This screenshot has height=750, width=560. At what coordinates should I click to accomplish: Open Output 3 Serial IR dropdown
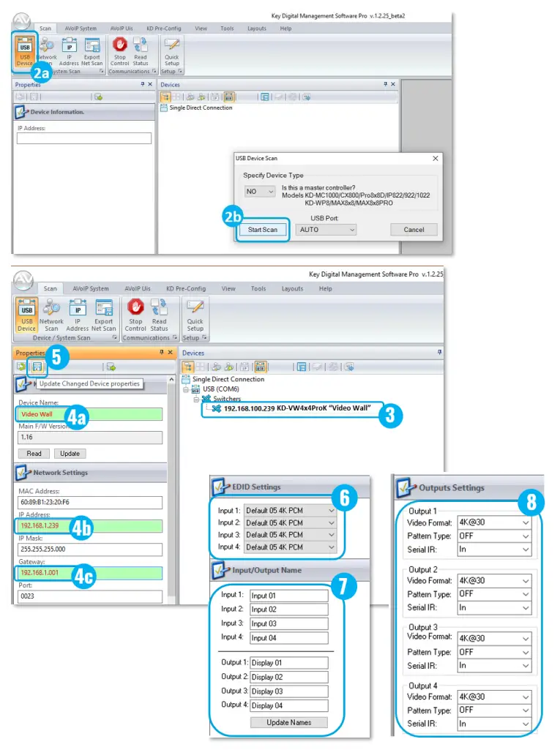[494, 665]
